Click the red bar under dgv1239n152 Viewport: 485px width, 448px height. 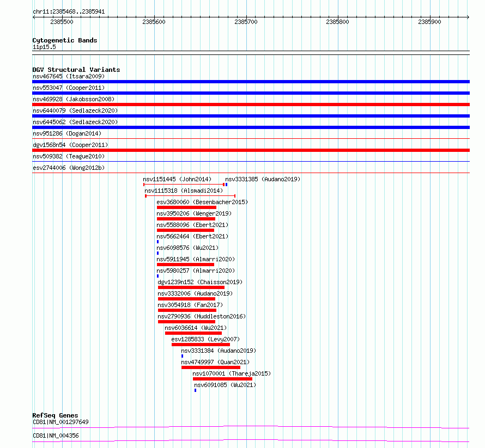[191, 287]
